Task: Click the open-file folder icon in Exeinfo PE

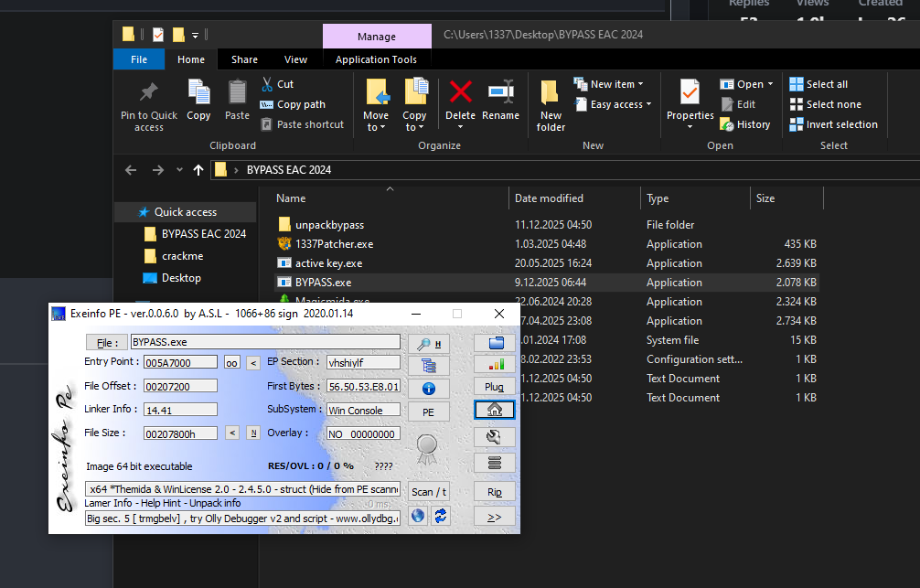Action: [495, 343]
